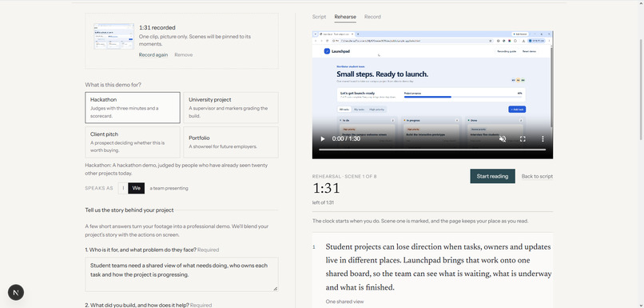Click the '1:31 recorded' text

(157, 27)
